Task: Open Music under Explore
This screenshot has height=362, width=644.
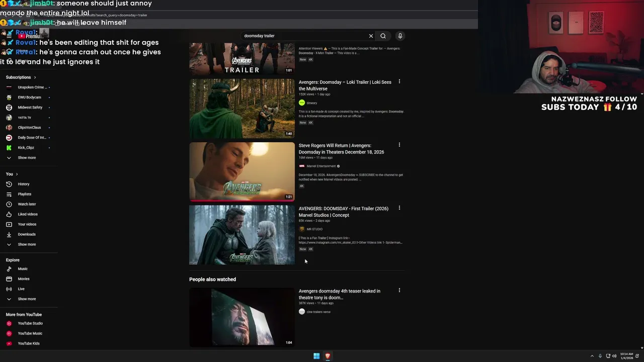Action: [23, 269]
